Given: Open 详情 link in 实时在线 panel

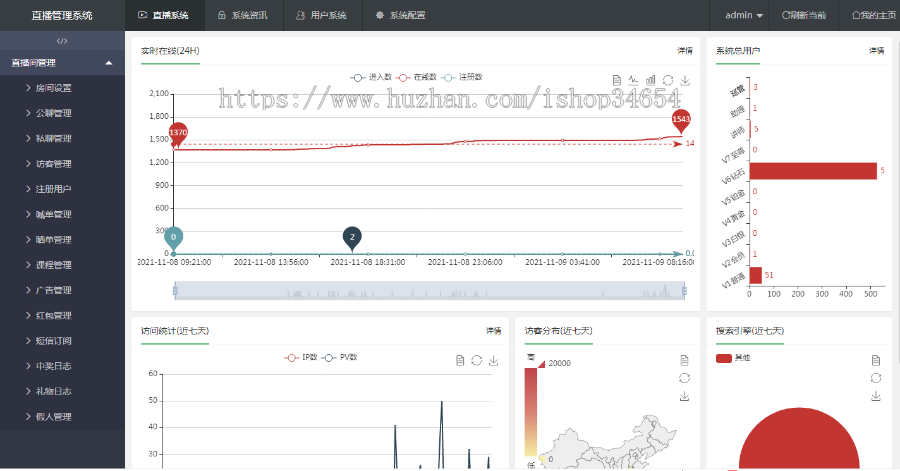Looking at the screenshot, I should tap(685, 50).
